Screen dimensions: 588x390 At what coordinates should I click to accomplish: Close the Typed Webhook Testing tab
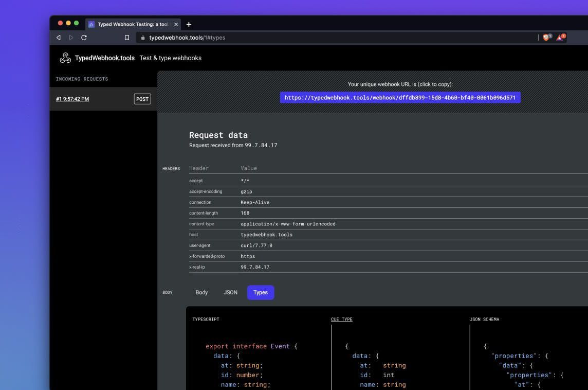(176, 24)
